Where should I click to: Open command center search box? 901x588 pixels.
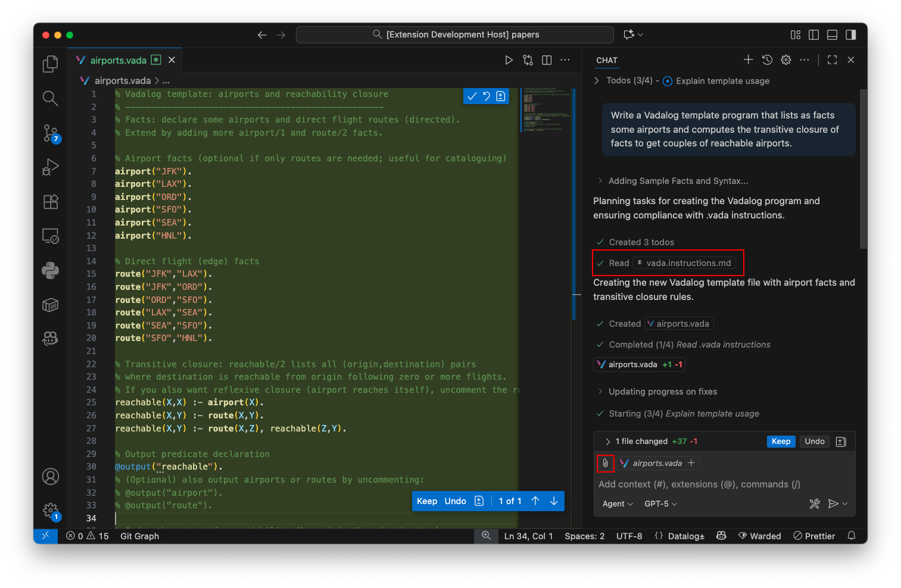pos(455,35)
